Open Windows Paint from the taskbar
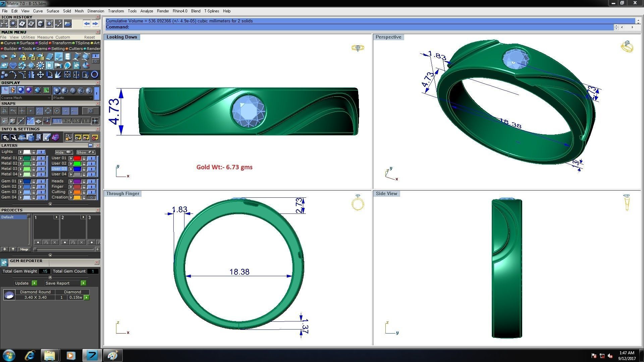Screen dimensions: 644x362 click(x=112, y=355)
